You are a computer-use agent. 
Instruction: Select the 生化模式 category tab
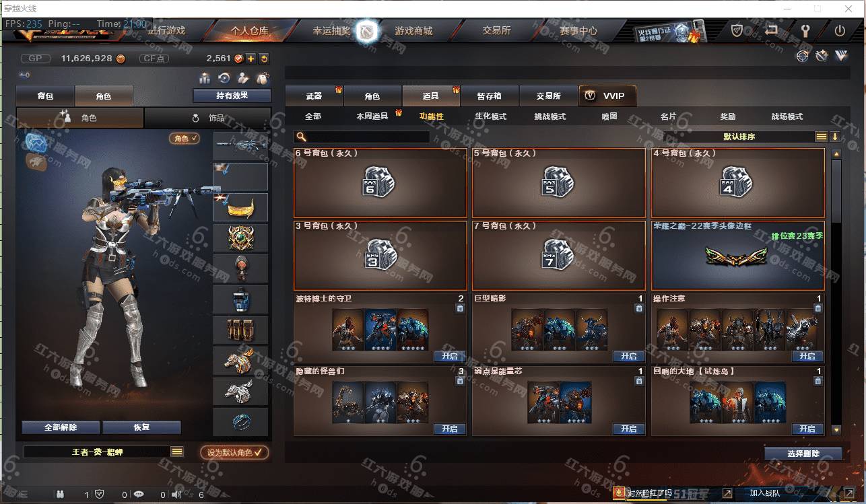coord(490,116)
